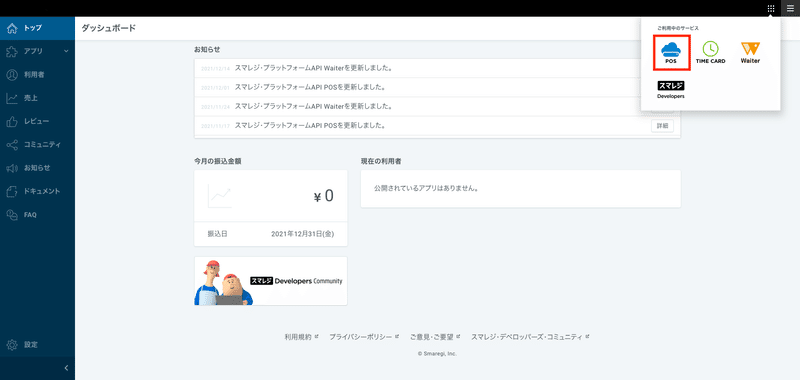Click the ¥ 0 transfer amount
The width and height of the screenshot is (800, 380).
[323, 196]
